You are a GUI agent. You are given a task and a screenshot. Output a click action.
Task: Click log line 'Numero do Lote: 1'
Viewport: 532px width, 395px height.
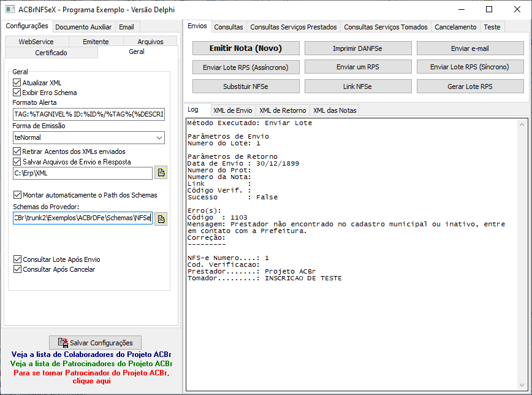[x=224, y=143]
